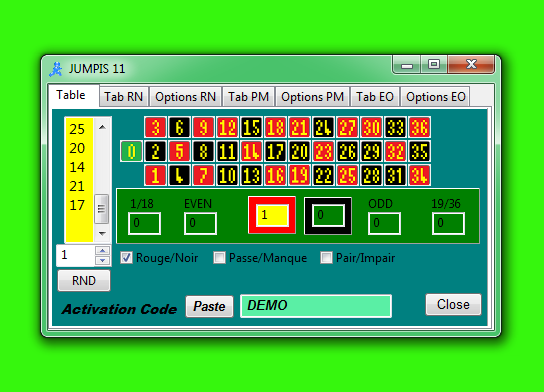The image size is (544, 392).
Task: Select number 12 on the table
Action: coord(227,127)
